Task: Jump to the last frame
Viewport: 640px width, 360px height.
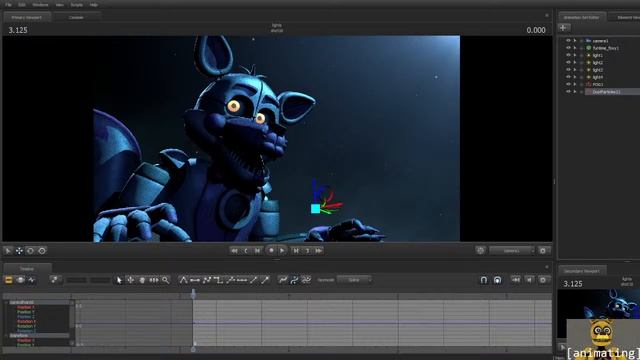Action: tap(319, 251)
